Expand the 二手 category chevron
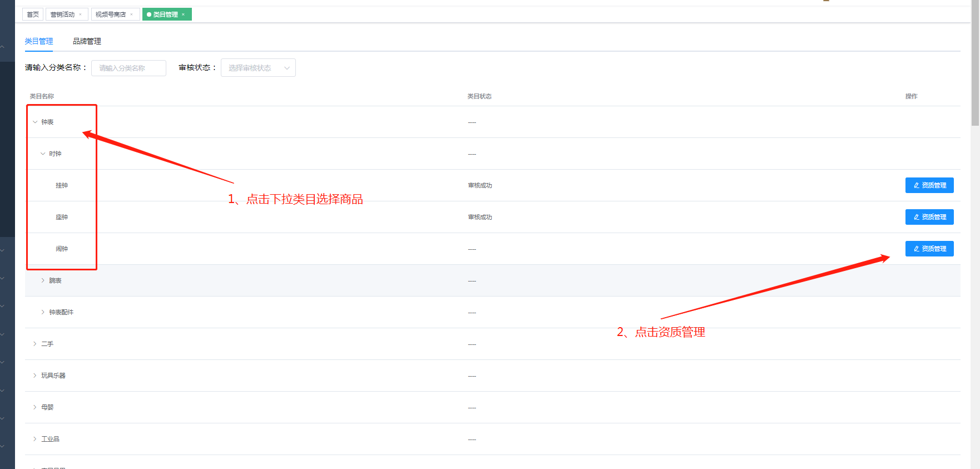 [x=35, y=344]
